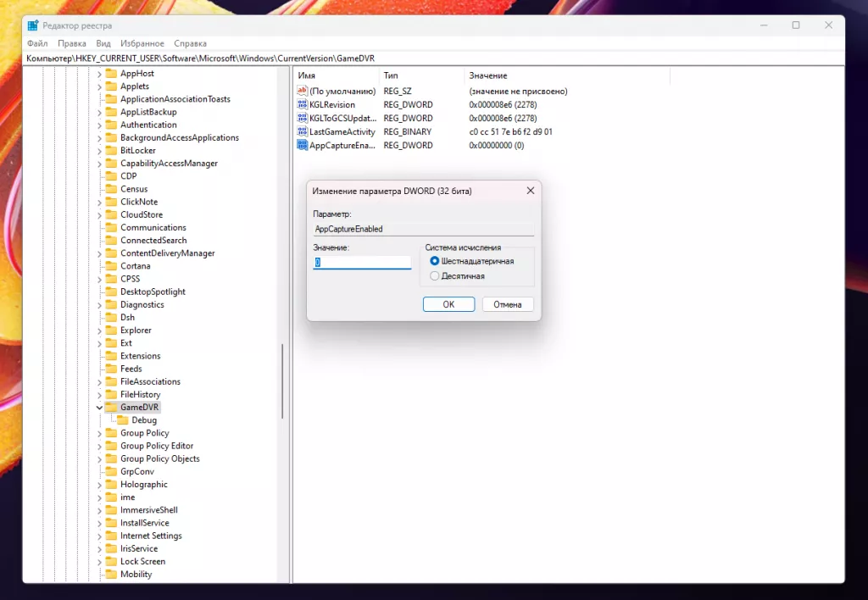Click the value 0x00000000 (0)
The height and width of the screenshot is (600, 868).
tap(497, 145)
